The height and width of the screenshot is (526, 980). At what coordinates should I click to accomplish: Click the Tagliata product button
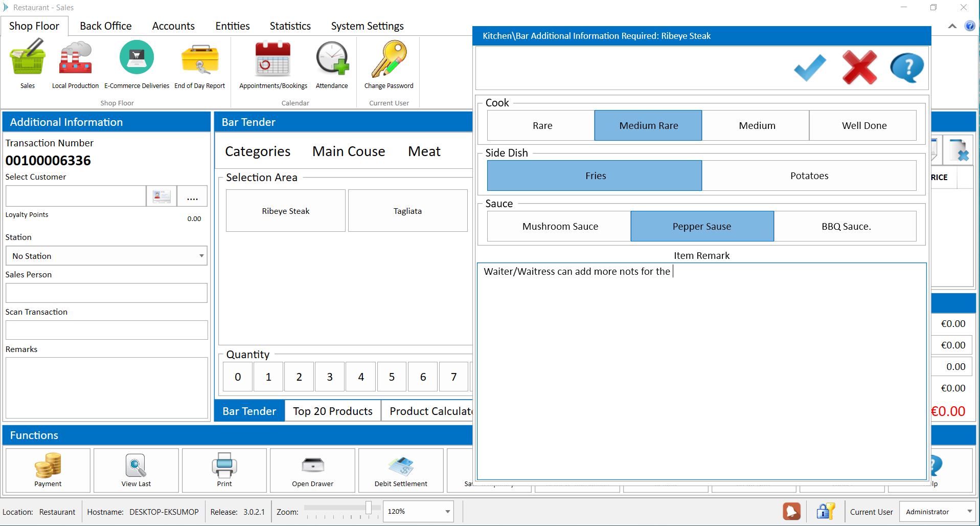407,211
